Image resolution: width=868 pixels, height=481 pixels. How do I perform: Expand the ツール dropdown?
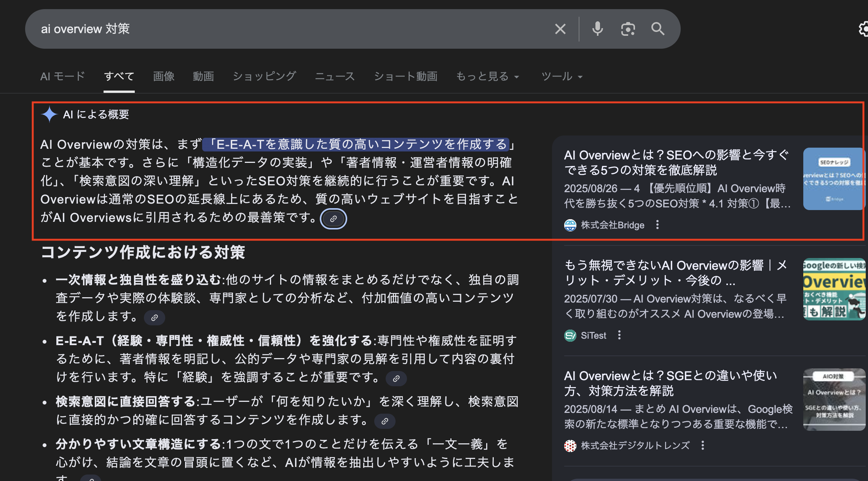(x=562, y=76)
